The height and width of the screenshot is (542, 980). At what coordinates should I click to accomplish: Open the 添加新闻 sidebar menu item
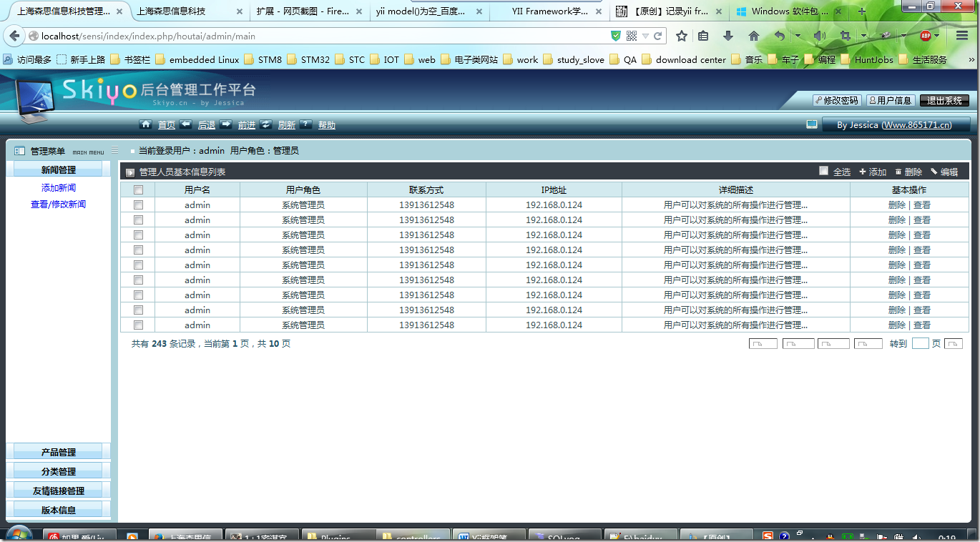pyautogui.click(x=58, y=188)
